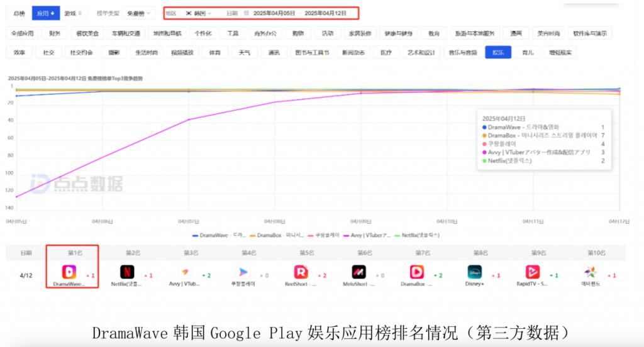644x347 pixels.
Task: Select the 商务办公 category
Action: click(265, 33)
